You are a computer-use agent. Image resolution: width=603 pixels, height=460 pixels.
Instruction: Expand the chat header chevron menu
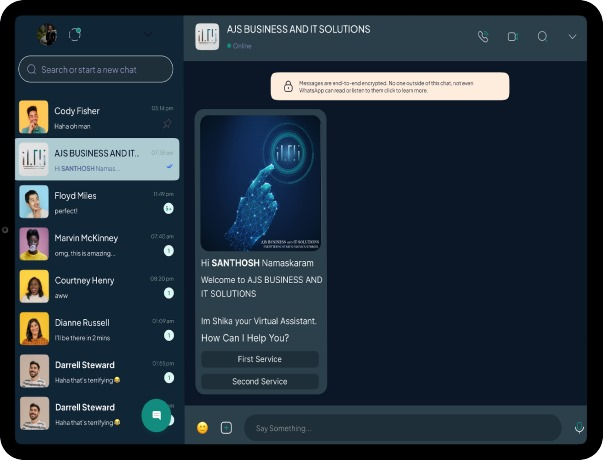tap(572, 37)
